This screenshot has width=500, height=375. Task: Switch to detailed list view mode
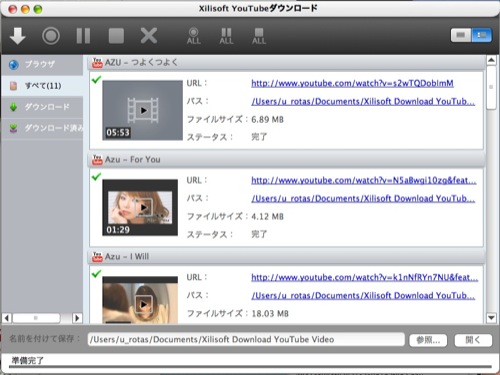[x=481, y=35]
